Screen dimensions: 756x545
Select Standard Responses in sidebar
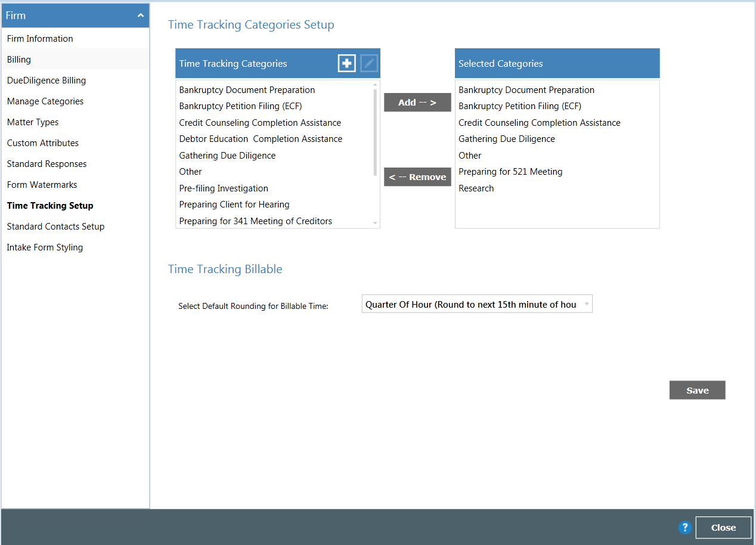pyautogui.click(x=47, y=163)
